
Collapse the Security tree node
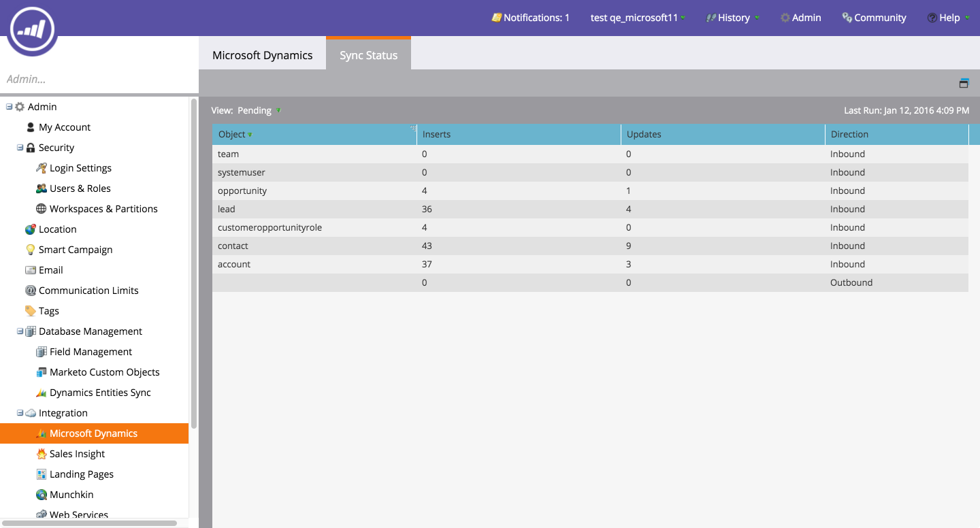[x=20, y=148]
